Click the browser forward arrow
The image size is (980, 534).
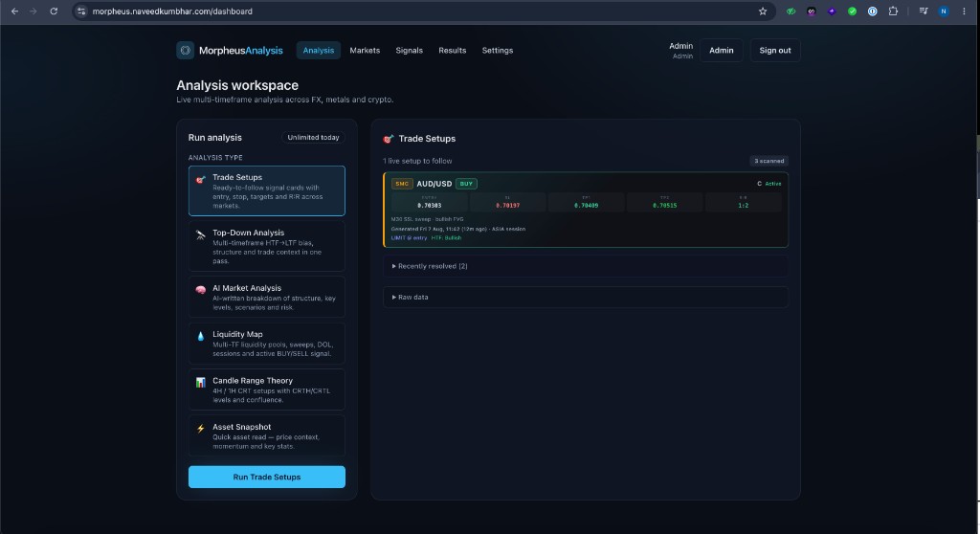(33, 11)
